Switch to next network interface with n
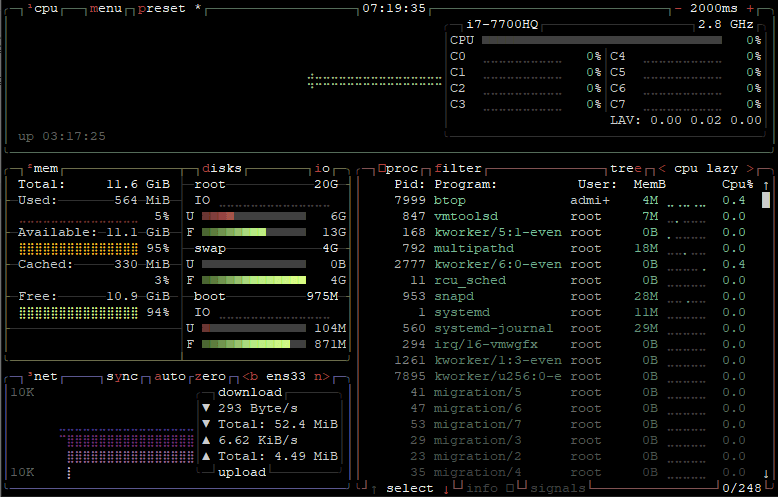 [x=321, y=377]
